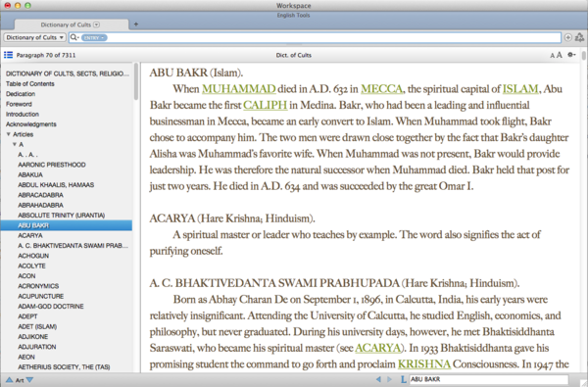
Task: Open Dictionary of Cults tab dropdown arrow
Action: (x=97, y=24)
